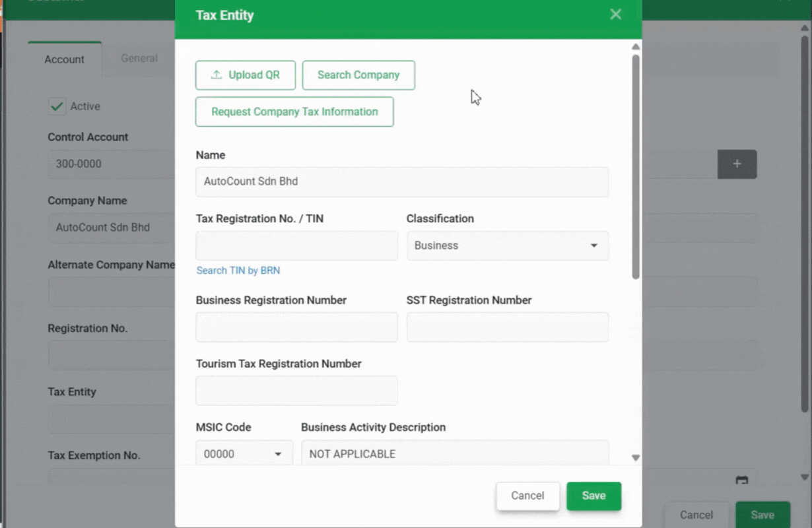Switch to the General tab

139,58
